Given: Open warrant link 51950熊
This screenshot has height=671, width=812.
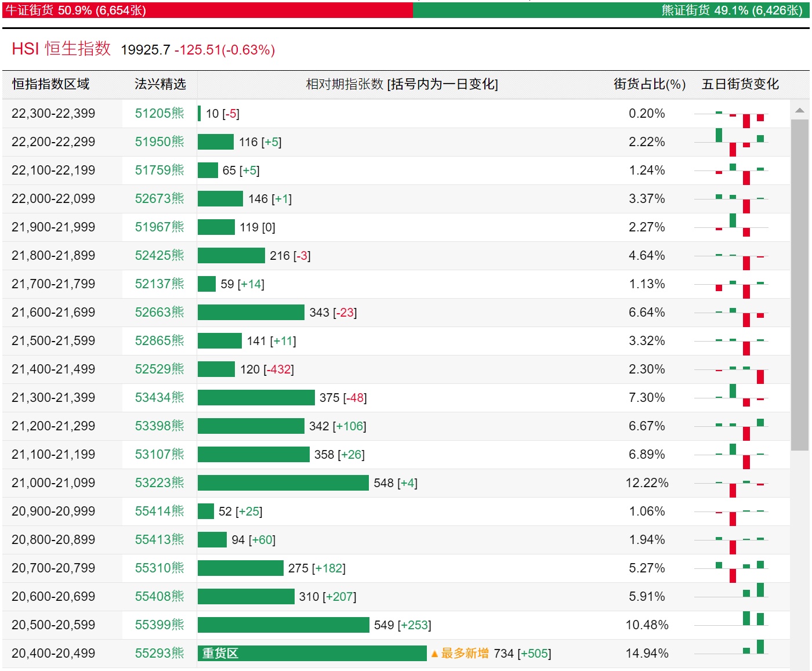Looking at the screenshot, I should 159,142.
